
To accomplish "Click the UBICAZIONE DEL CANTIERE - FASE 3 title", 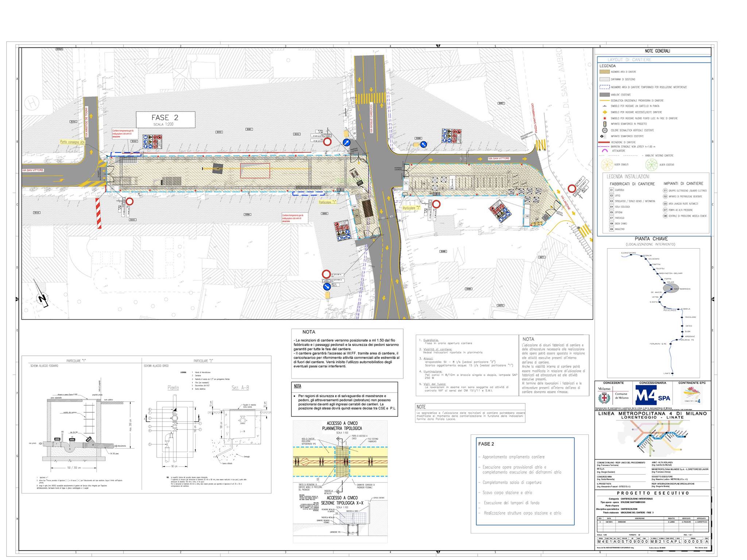I will pos(637,512).
